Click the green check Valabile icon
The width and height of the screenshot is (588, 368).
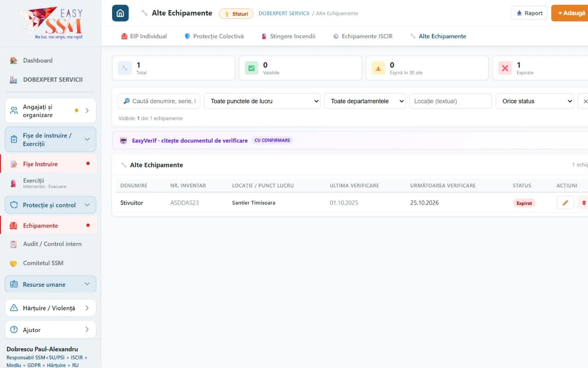pos(252,68)
